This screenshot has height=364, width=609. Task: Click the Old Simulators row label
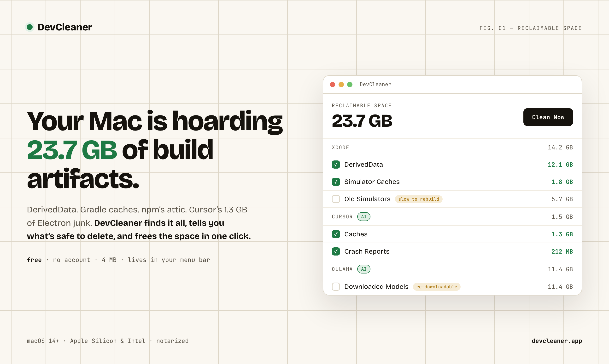coord(367,199)
